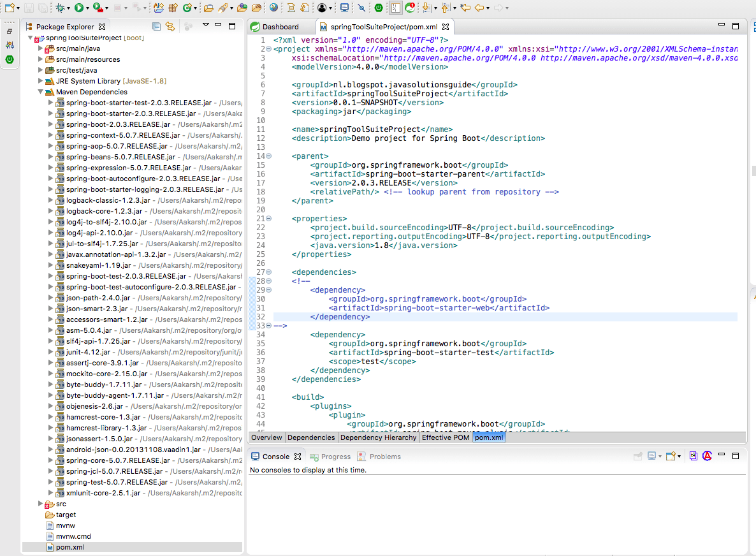Toggle fold on line 14 parent element
This screenshot has width=756, height=556.
(269, 156)
